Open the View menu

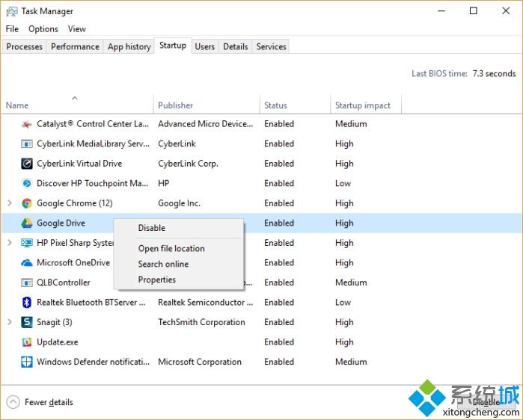click(x=77, y=29)
